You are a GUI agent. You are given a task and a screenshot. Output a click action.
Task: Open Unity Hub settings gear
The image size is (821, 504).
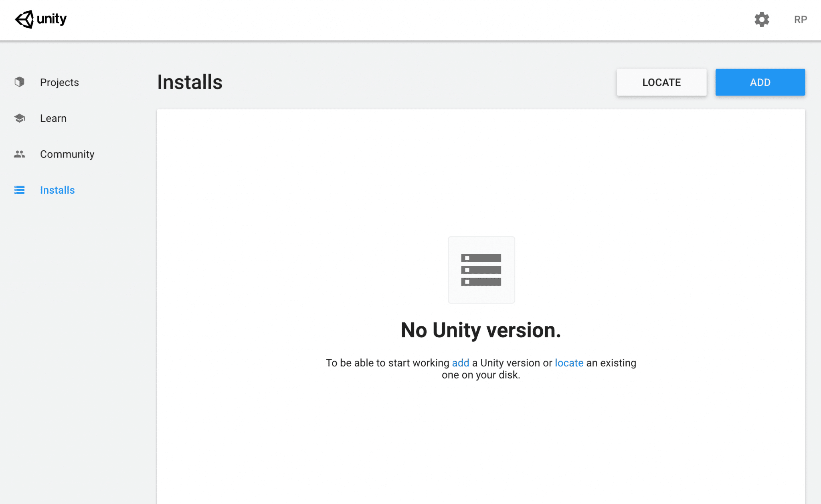coord(762,19)
